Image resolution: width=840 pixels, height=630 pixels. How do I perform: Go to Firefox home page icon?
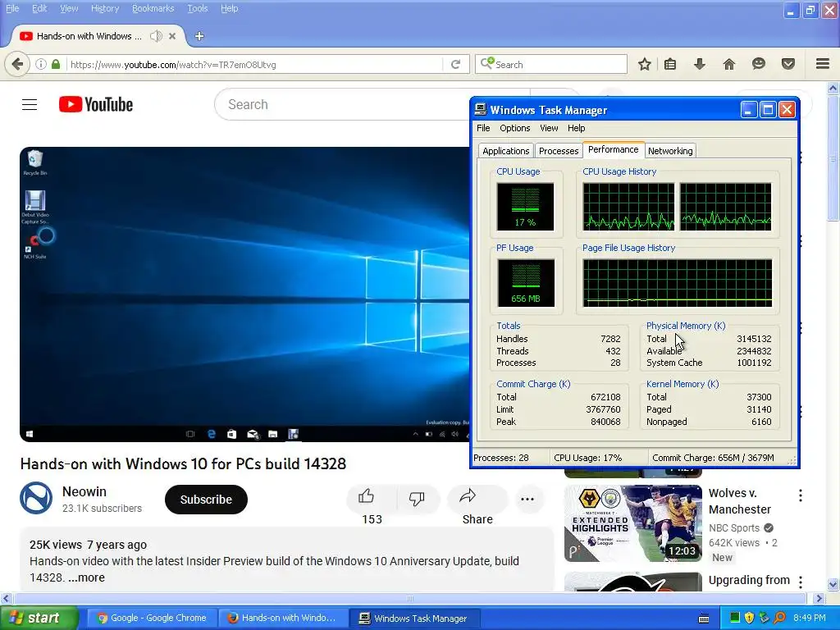[x=728, y=64]
